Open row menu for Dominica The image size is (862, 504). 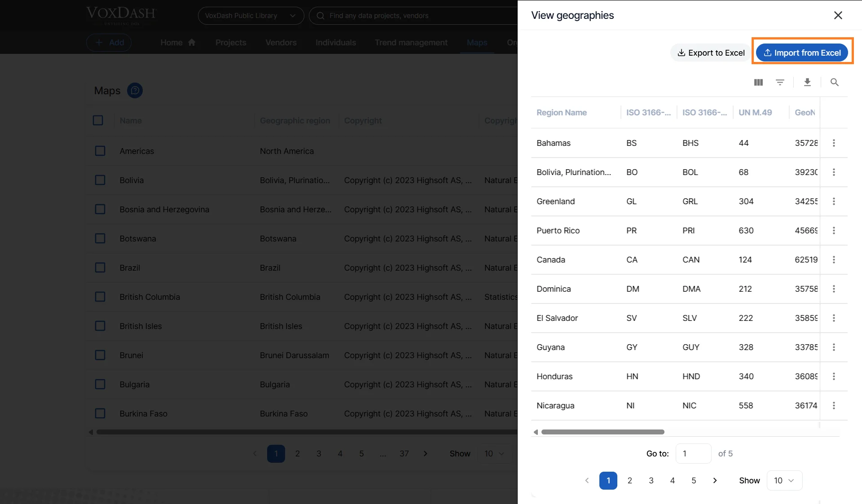(834, 289)
